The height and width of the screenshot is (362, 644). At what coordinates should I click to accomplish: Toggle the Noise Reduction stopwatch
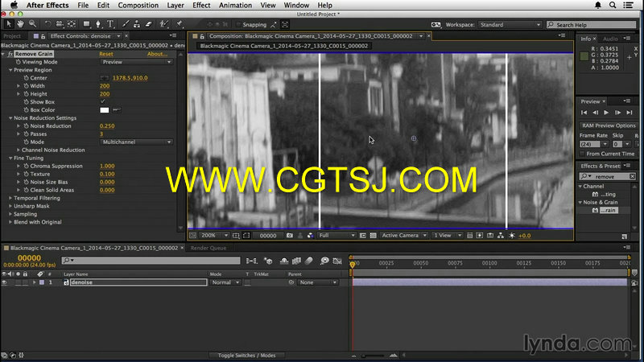(x=26, y=126)
